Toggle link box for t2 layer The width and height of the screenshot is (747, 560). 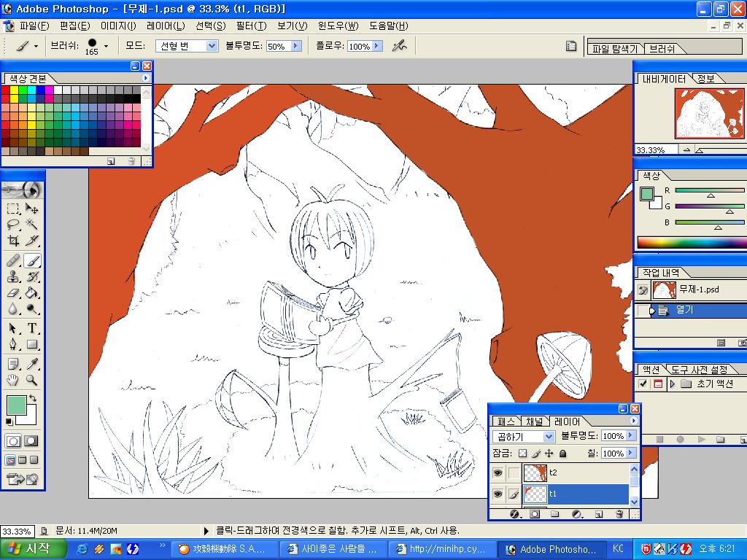click(514, 472)
